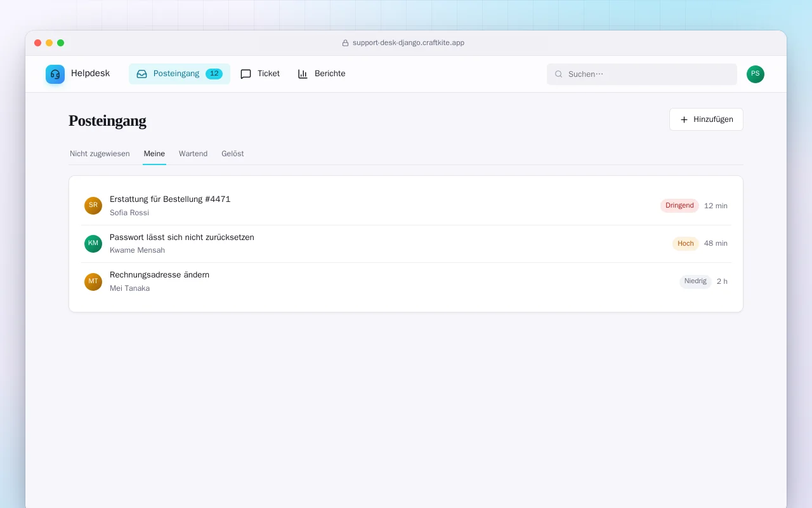Open ticket Rechnungsadresse ändern
The height and width of the screenshot is (508, 812).
coord(406,281)
